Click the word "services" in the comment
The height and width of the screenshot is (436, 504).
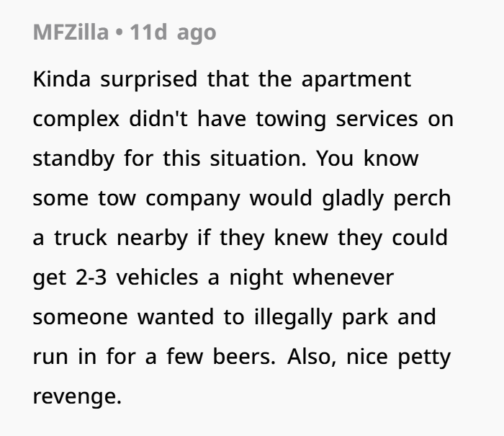[x=377, y=119]
